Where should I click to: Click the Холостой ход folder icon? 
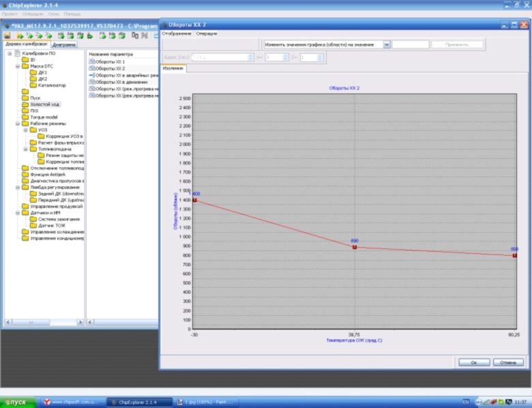[x=25, y=104]
